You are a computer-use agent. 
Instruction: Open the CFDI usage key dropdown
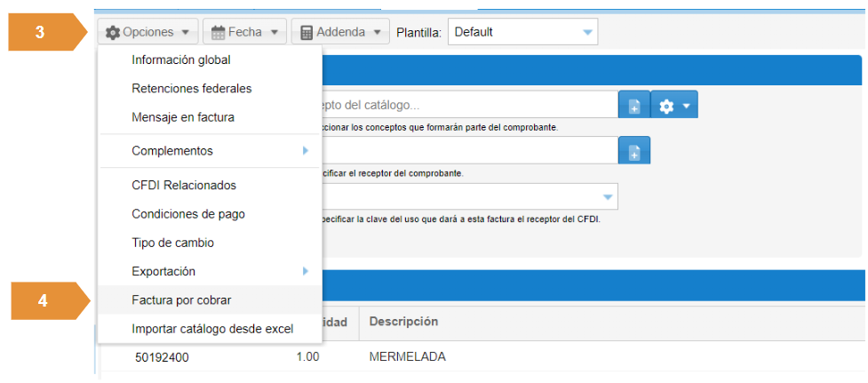(x=607, y=196)
